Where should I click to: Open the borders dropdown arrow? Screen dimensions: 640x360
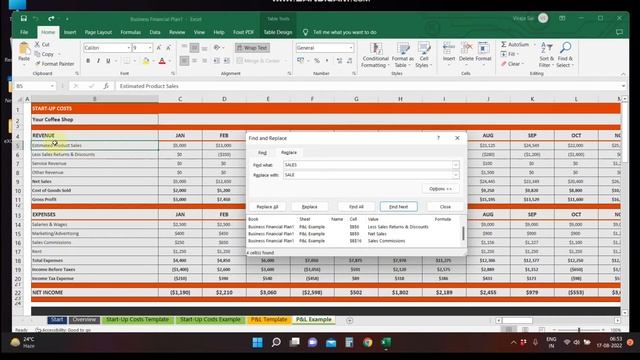[136, 61]
